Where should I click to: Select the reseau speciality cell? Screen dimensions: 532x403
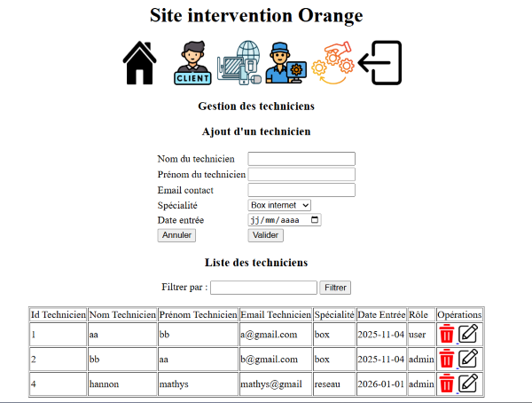point(334,384)
